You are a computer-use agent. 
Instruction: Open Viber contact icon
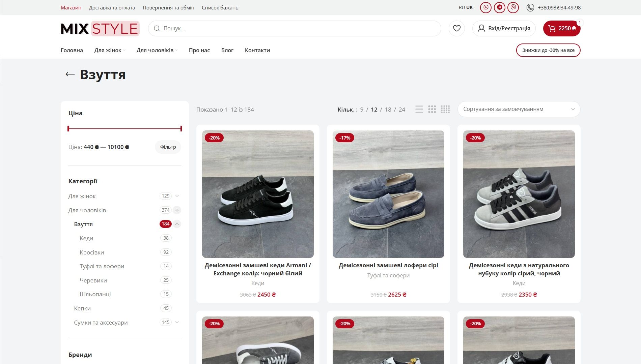click(513, 7)
